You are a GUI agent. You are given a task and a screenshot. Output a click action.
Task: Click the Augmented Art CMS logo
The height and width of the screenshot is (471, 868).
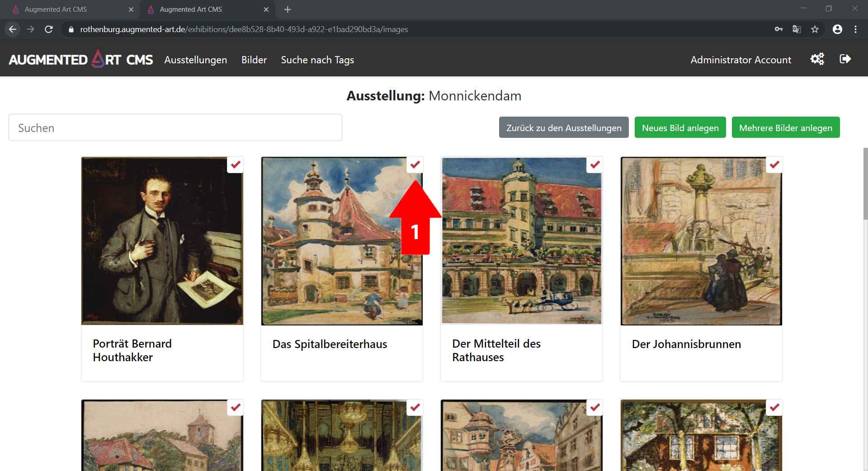(81, 59)
